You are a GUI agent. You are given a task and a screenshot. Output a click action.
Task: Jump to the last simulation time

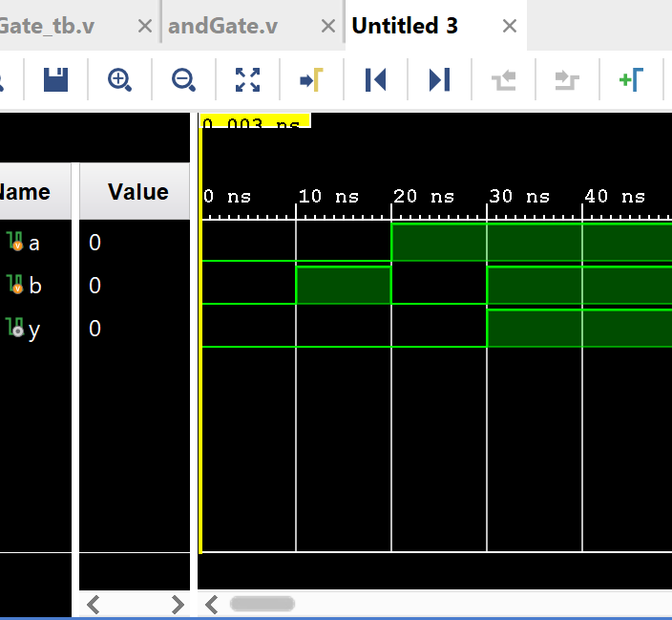(x=439, y=80)
